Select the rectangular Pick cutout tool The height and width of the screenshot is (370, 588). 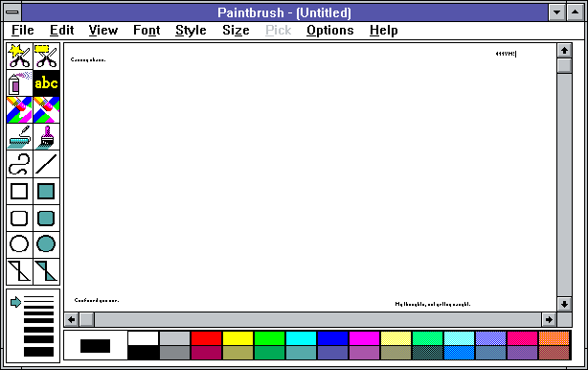47,57
